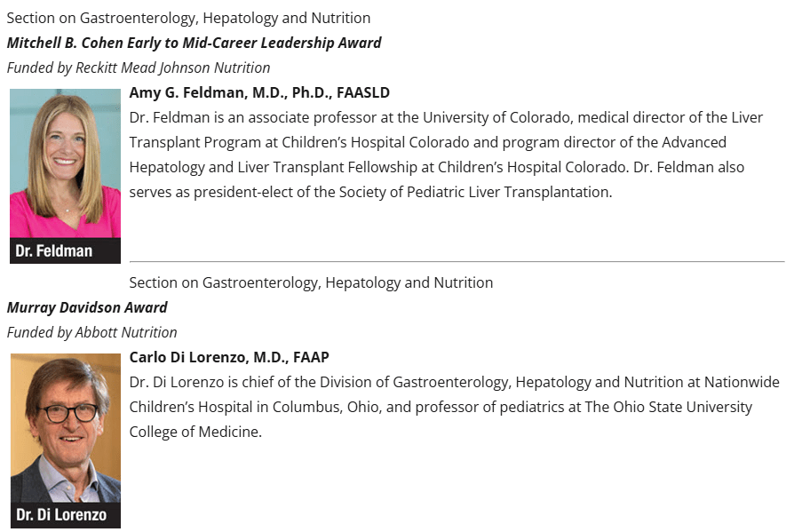Image resolution: width=810 pixels, height=532 pixels.
Task: Click "Funded by Reckitt Mead Johnson Nutrition" text
Action: [x=139, y=67]
